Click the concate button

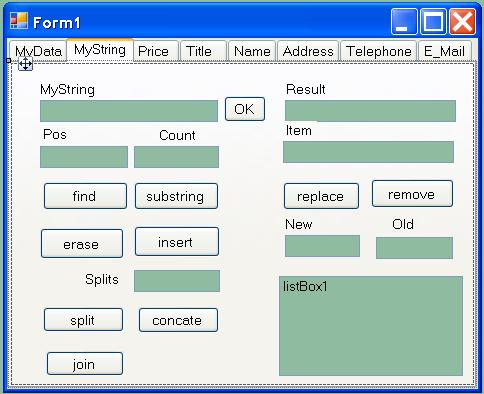pyautogui.click(x=178, y=320)
